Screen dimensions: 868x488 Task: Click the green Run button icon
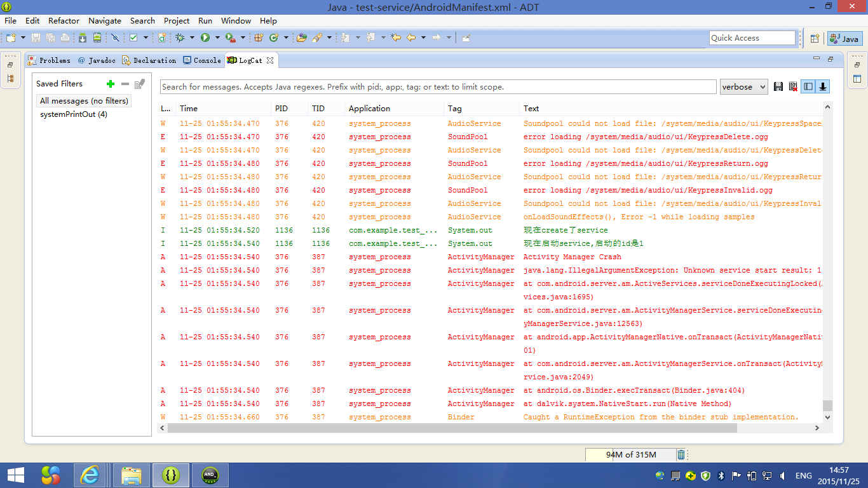[x=205, y=38]
